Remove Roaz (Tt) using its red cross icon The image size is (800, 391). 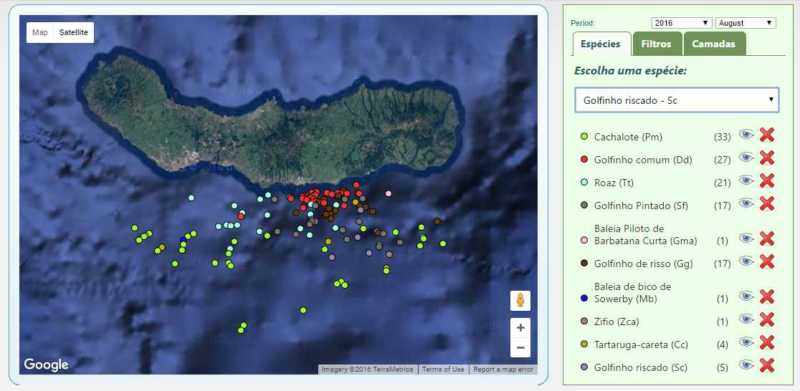(767, 181)
